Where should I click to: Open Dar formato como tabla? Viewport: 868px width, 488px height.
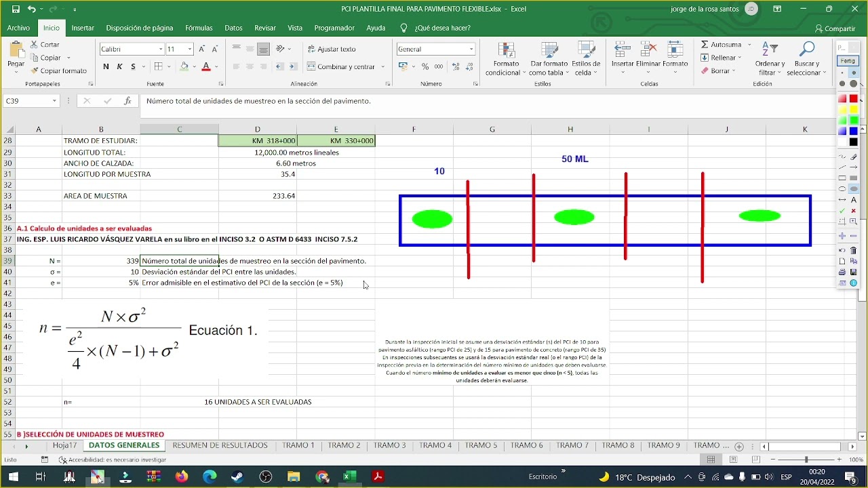pyautogui.click(x=549, y=59)
